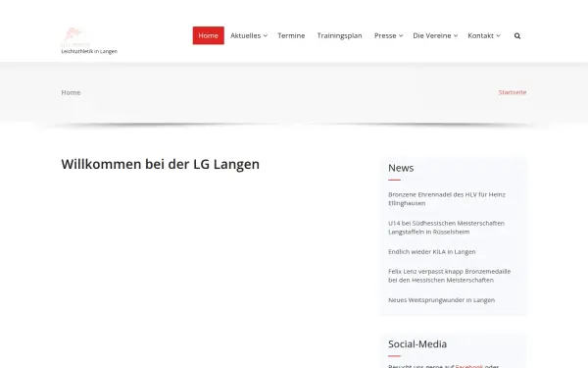Open the Presse menu

(x=385, y=35)
